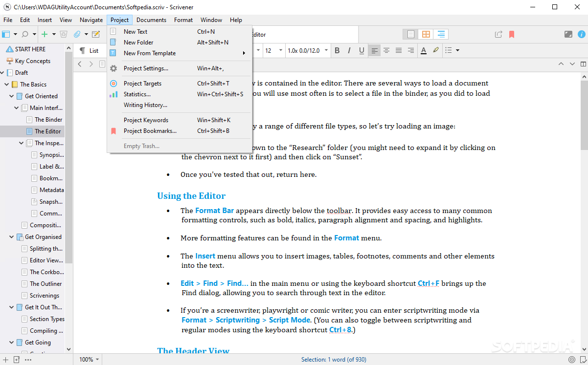This screenshot has width=588, height=365.
Task: Collapse Get Oriented in binder
Action: click(x=12, y=96)
